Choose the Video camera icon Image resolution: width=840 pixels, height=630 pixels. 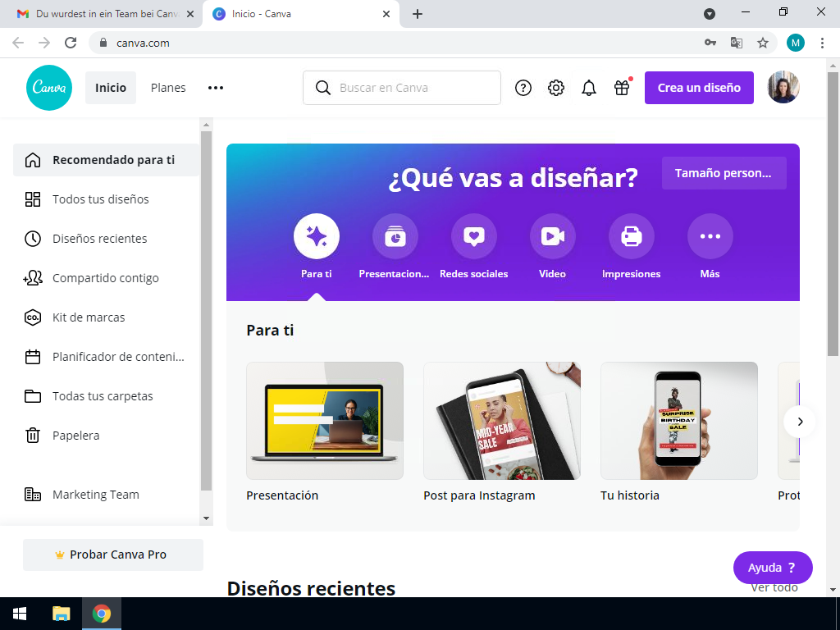[x=552, y=236]
